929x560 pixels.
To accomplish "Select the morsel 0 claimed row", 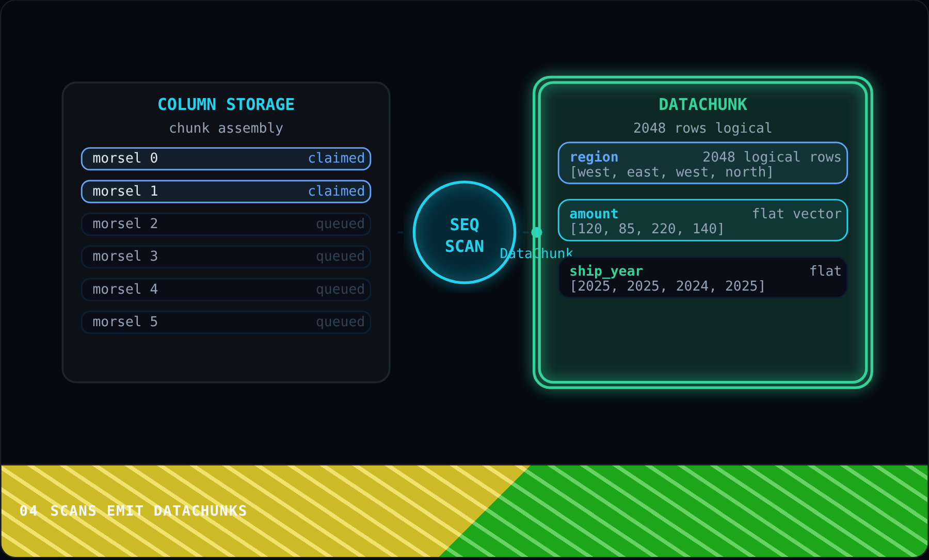I will coord(226,158).
